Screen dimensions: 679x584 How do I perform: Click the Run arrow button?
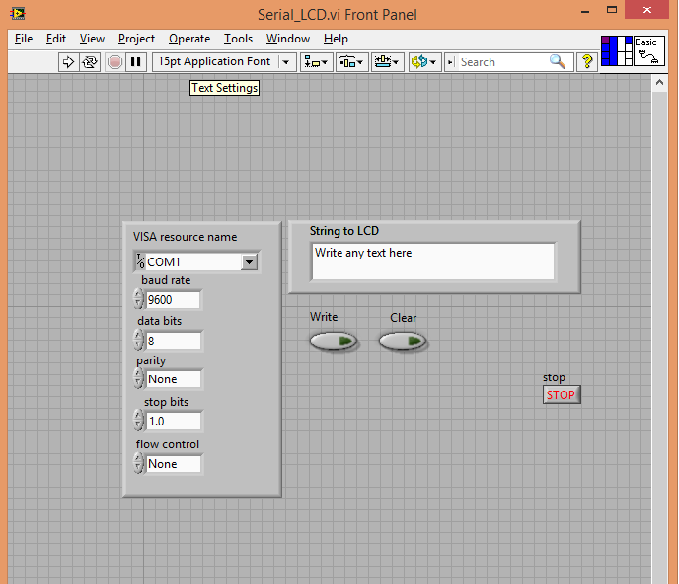tap(68, 62)
